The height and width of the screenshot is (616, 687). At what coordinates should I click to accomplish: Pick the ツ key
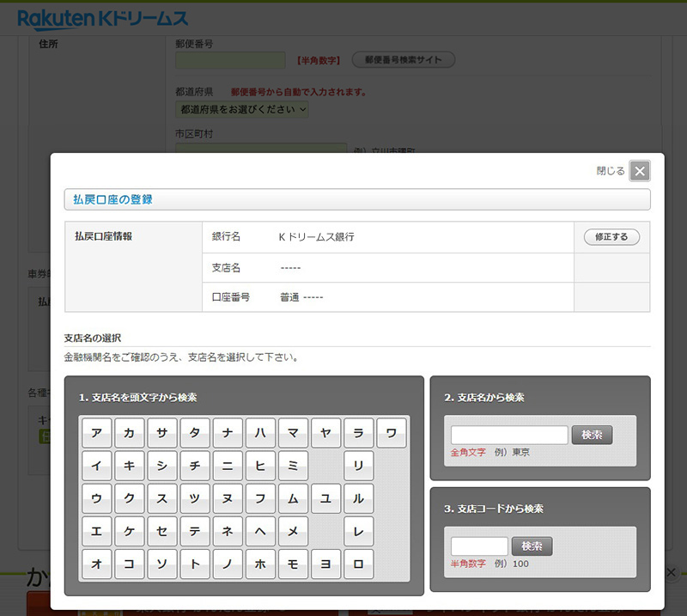(195, 498)
